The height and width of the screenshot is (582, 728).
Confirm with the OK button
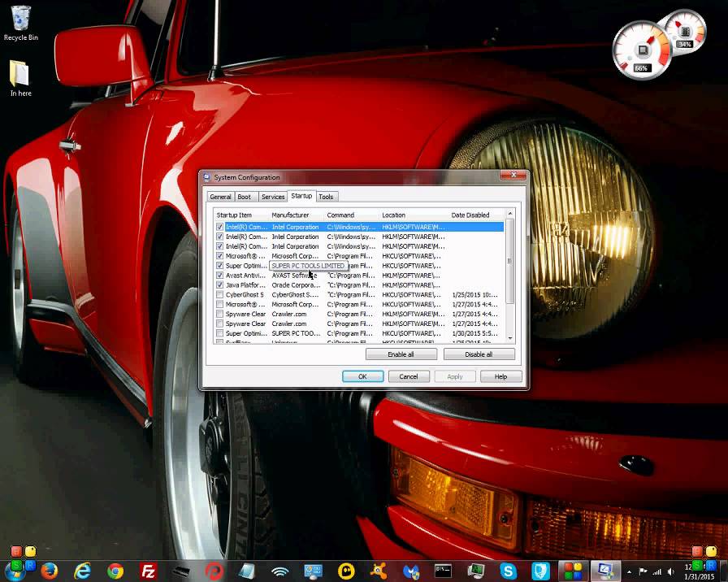click(362, 376)
